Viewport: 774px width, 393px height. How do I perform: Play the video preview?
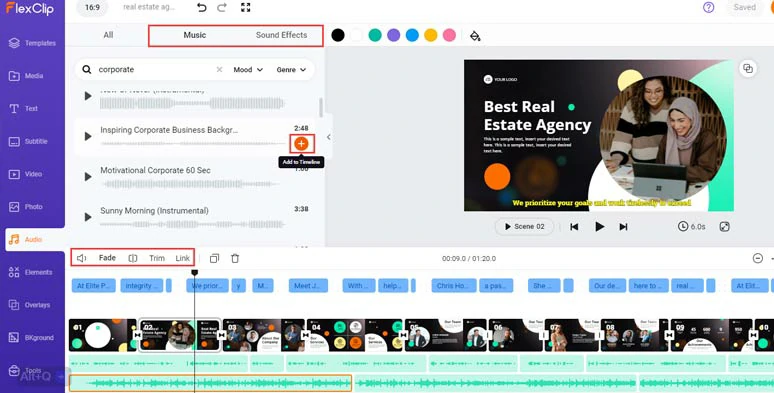599,227
